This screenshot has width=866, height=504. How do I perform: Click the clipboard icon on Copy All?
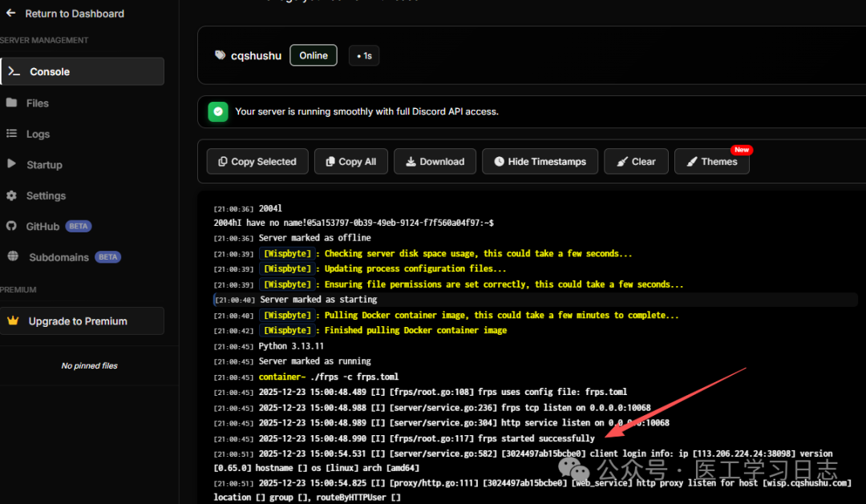coord(330,162)
